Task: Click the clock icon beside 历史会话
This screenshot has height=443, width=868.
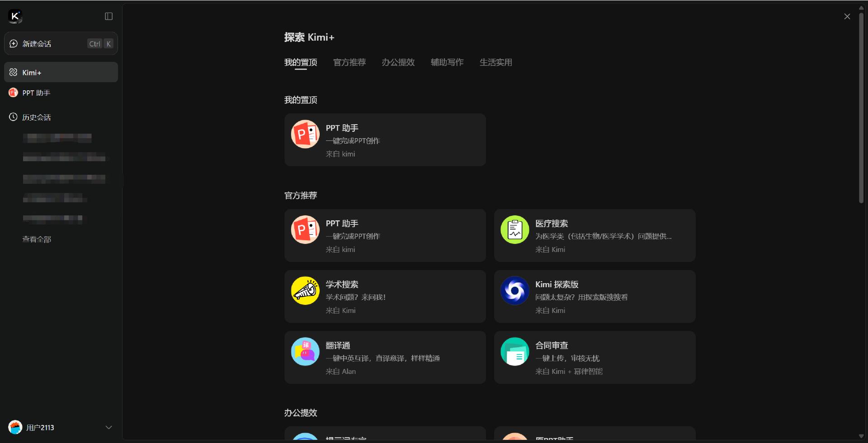Action: tap(14, 117)
